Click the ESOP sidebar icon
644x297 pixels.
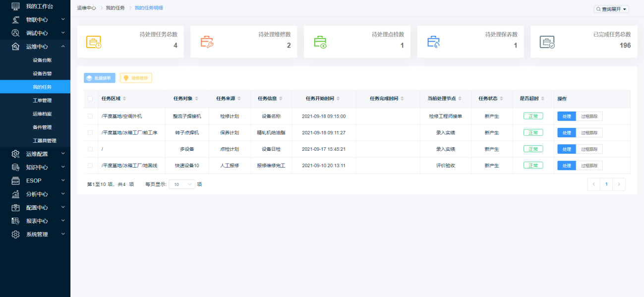(x=15, y=180)
